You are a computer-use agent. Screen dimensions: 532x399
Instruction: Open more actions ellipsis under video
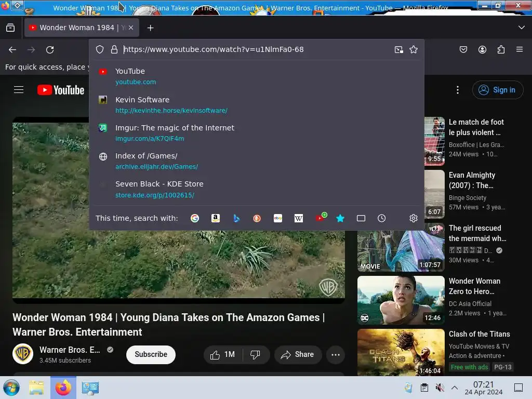coord(336,354)
